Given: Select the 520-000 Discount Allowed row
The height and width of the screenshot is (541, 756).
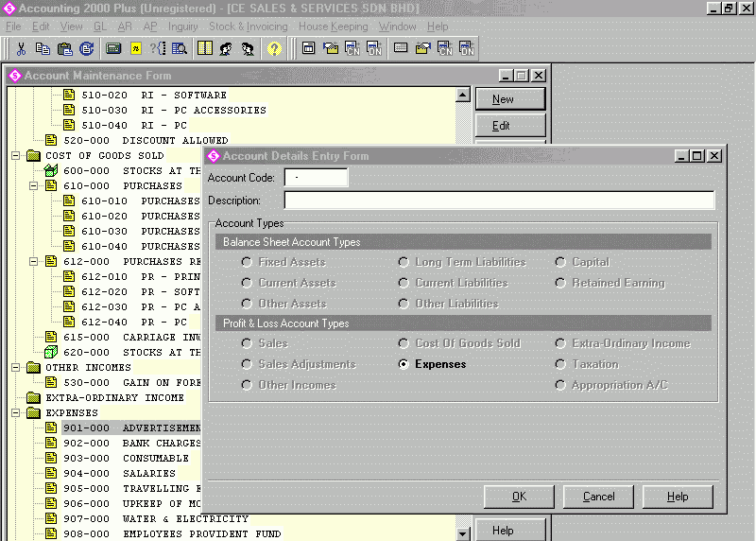Looking at the screenshot, I should point(146,140).
